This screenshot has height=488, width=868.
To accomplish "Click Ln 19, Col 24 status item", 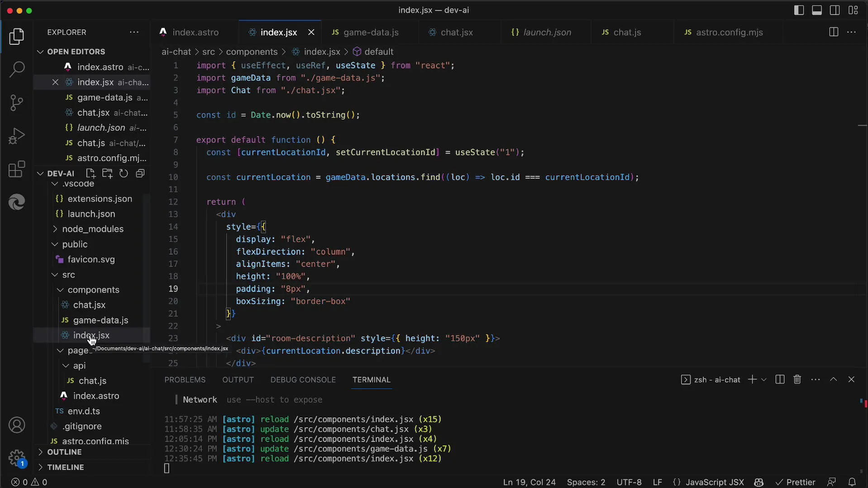I will pos(529,482).
